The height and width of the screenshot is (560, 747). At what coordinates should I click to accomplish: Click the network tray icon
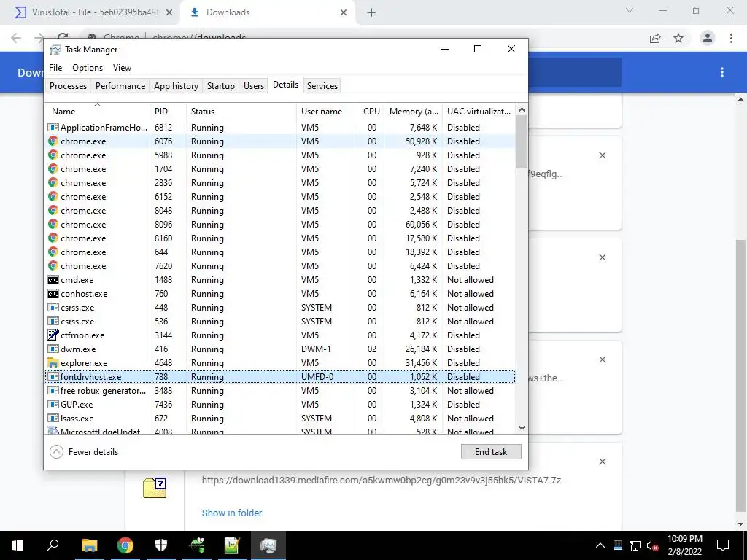point(635,545)
